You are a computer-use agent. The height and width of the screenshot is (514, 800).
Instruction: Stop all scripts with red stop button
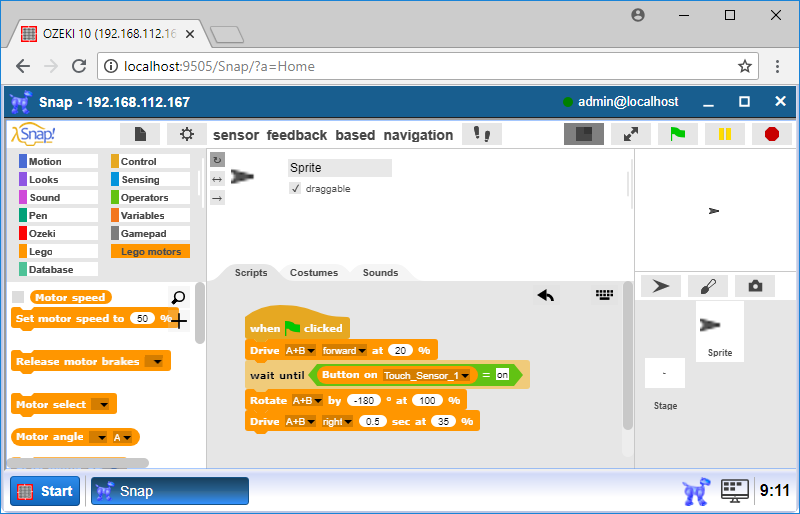(772, 134)
